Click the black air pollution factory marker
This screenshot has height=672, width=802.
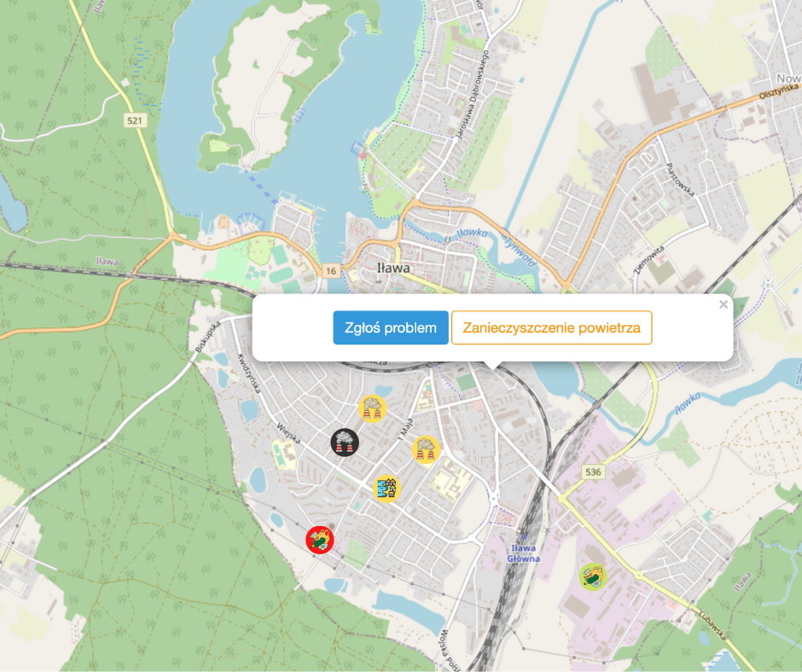(345, 442)
